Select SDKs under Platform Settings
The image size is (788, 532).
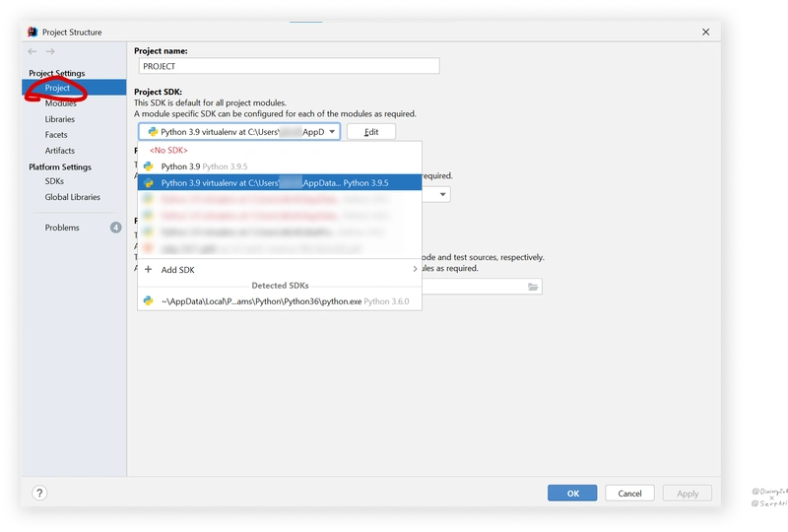coord(55,181)
